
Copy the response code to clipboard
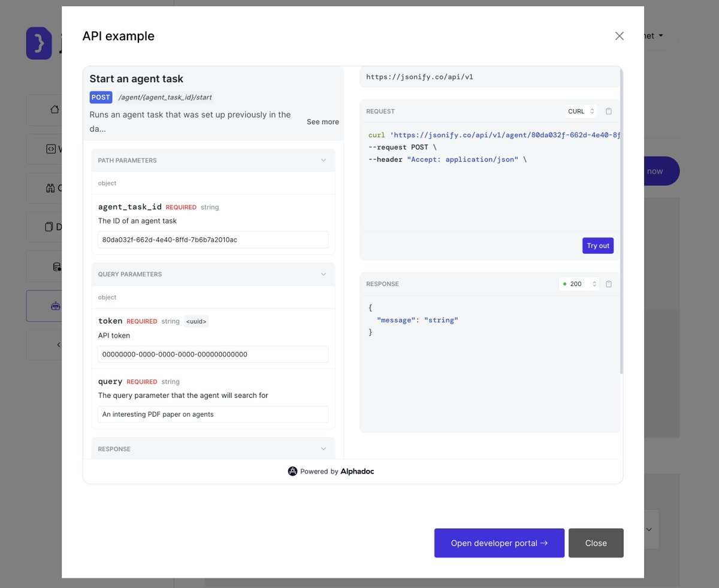coord(609,284)
